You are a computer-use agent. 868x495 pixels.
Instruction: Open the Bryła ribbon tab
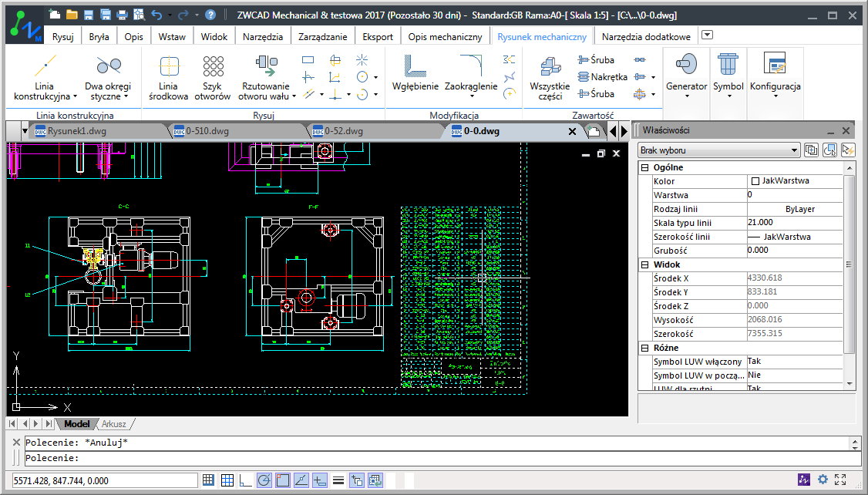99,36
